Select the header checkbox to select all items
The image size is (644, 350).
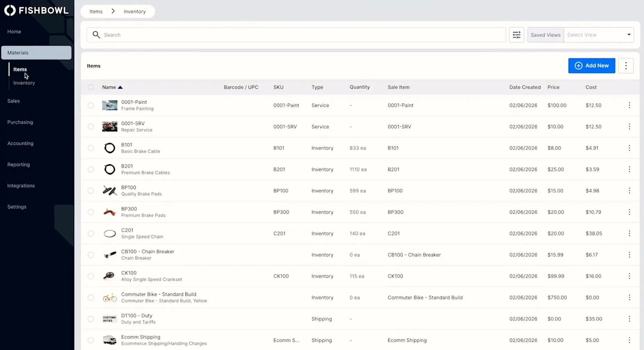[91, 87]
